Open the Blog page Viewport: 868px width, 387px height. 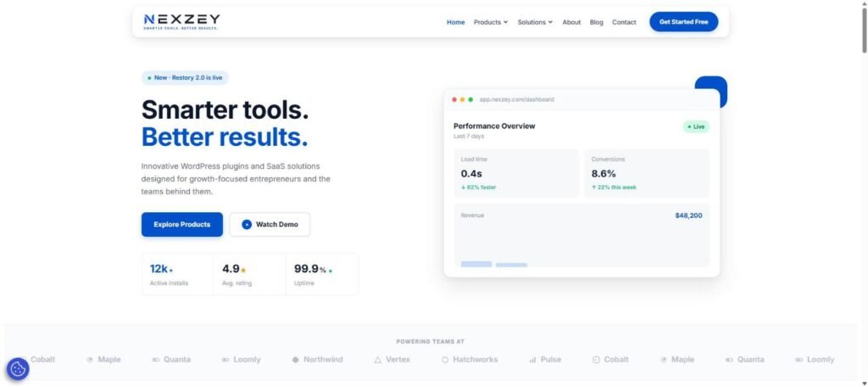(x=596, y=22)
